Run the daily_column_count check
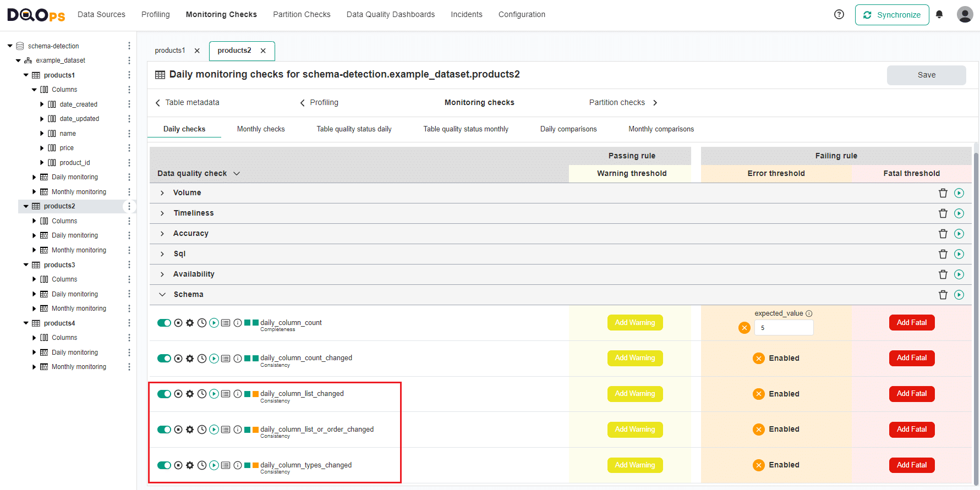The height and width of the screenshot is (490, 980). pos(214,323)
